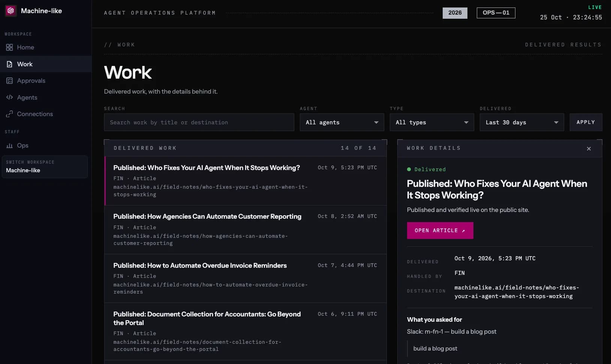Click the search work input field

(199, 122)
